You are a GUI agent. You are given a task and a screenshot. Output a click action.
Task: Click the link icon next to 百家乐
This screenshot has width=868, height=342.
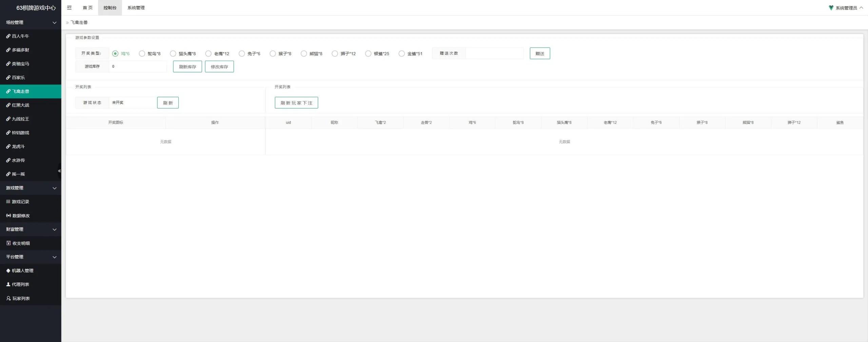point(8,77)
